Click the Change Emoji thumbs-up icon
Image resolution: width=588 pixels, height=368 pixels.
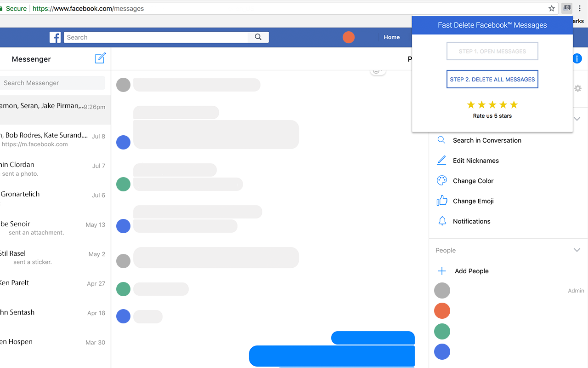[x=441, y=201]
